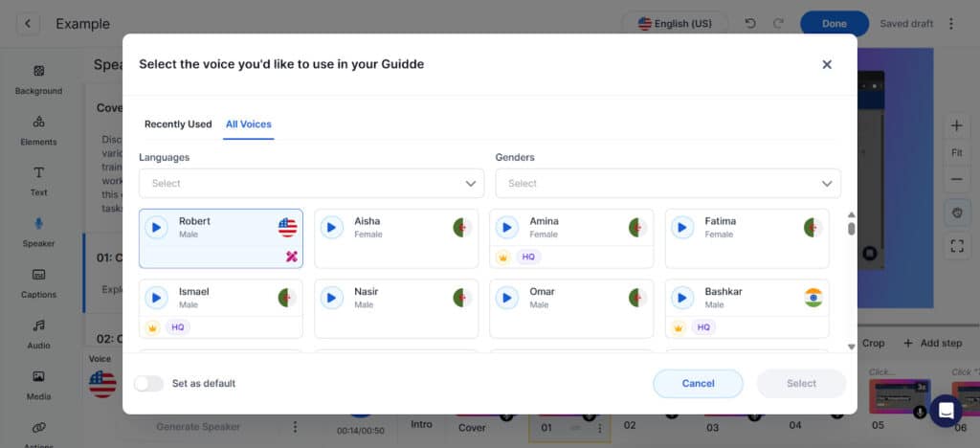Play Omar voice preview
Viewport: 980px width, 448px height.
(507, 298)
